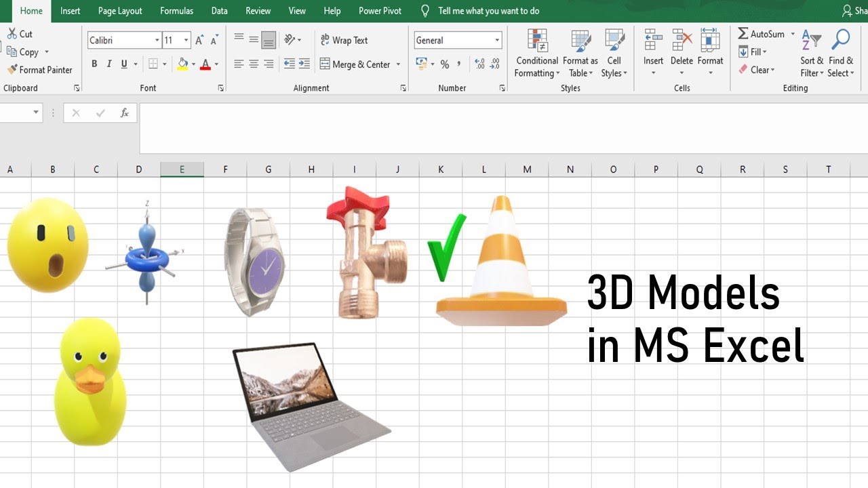Toggle Underline formatting
This screenshot has width=868, height=488.
coord(124,64)
